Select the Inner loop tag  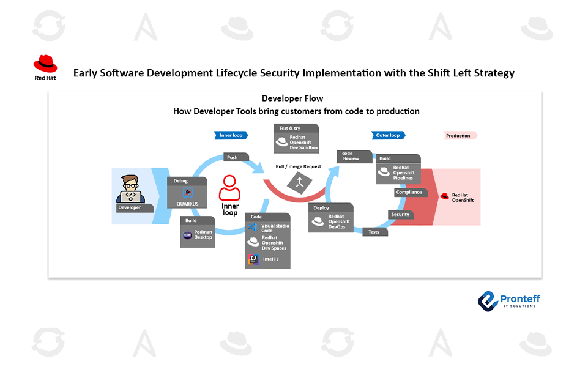click(231, 135)
